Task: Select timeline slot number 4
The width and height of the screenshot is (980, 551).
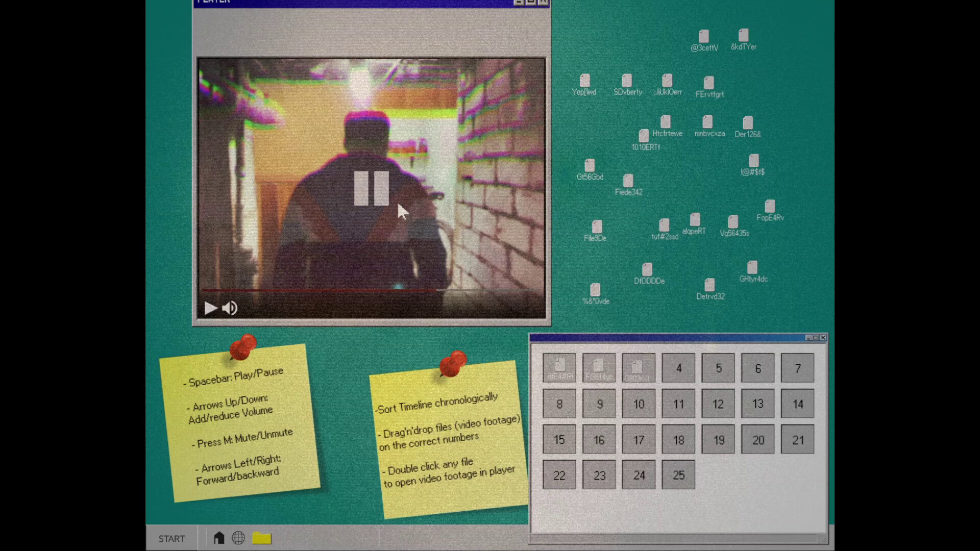Action: [x=678, y=368]
